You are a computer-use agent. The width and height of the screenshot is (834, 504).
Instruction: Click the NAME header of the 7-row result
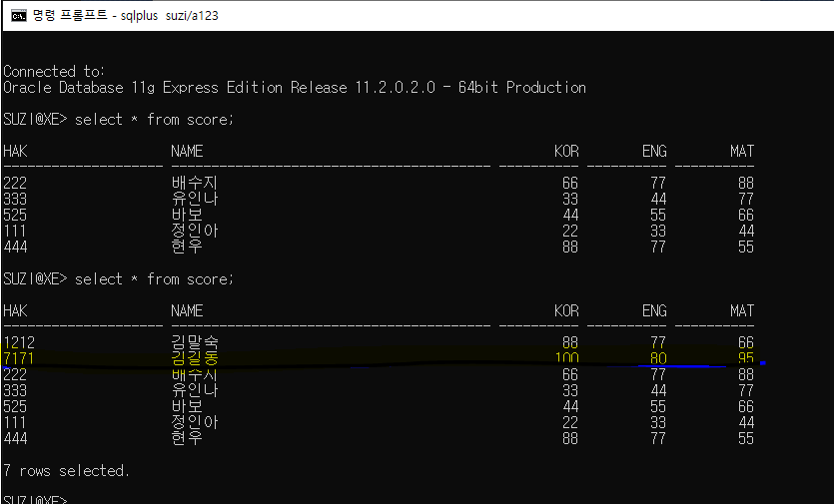(x=187, y=311)
